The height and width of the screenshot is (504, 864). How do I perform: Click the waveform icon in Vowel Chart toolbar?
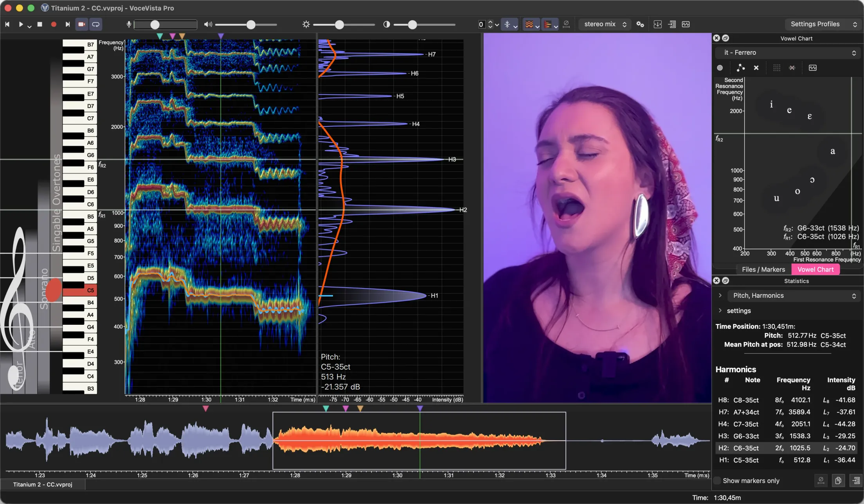click(813, 68)
